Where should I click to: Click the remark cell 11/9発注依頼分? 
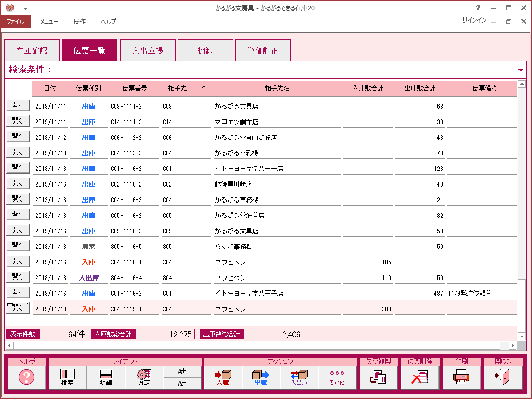coord(482,294)
